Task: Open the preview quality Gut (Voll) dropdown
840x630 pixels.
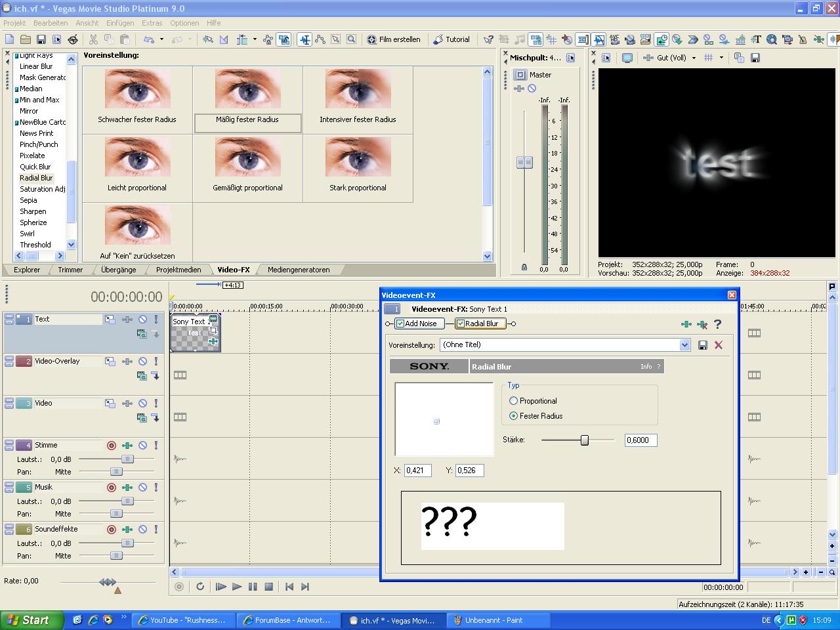Action: [x=694, y=58]
